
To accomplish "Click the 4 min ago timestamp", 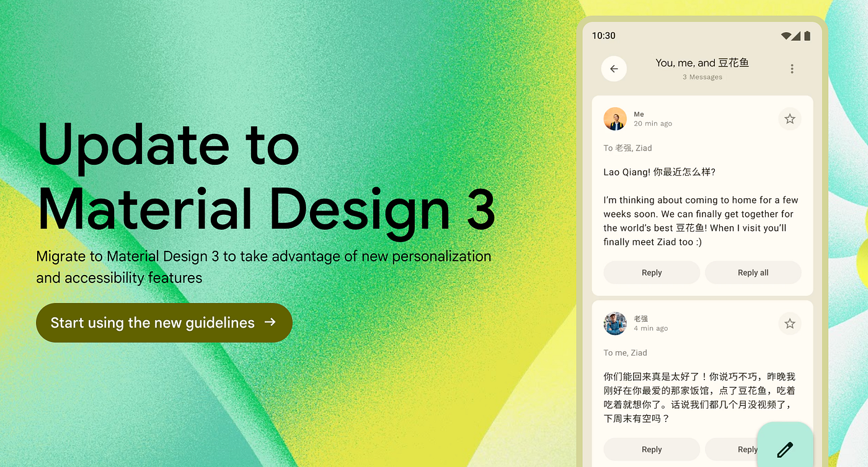I will (650, 328).
